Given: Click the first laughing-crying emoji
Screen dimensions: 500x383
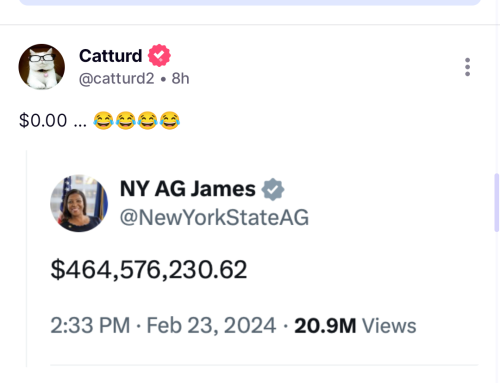Looking at the screenshot, I should tap(103, 120).
